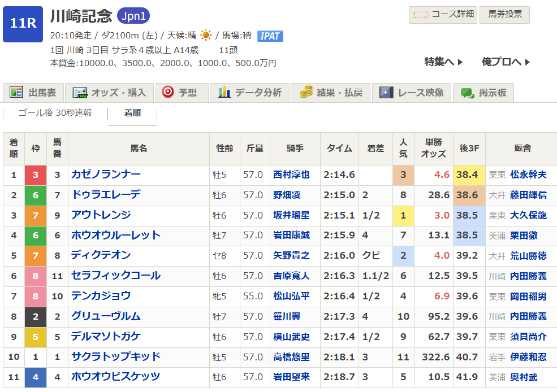557x392 pixels.
Task: Click the red frame 3 color cell
Action: pyautogui.click(x=36, y=175)
